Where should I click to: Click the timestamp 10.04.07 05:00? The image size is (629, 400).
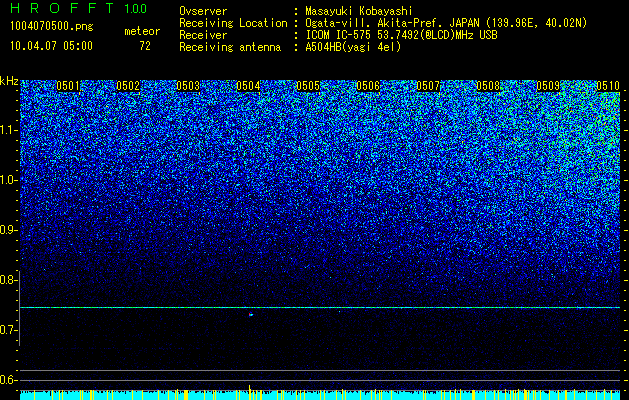pos(51,46)
